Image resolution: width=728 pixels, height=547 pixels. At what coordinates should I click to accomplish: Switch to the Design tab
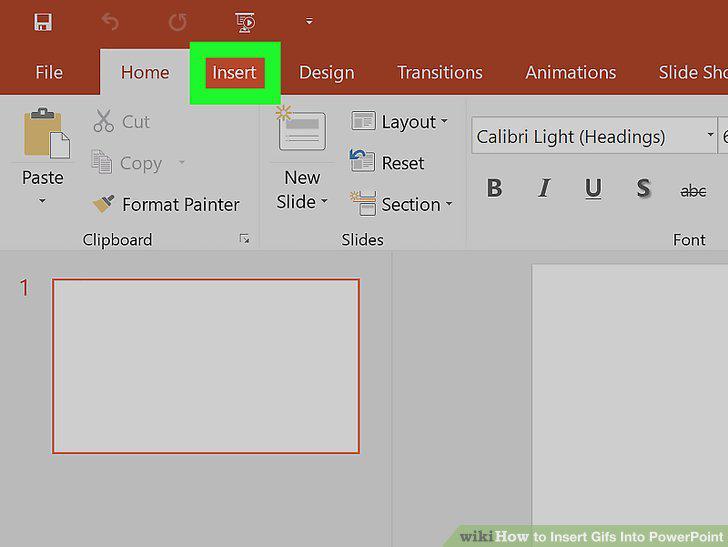point(326,72)
